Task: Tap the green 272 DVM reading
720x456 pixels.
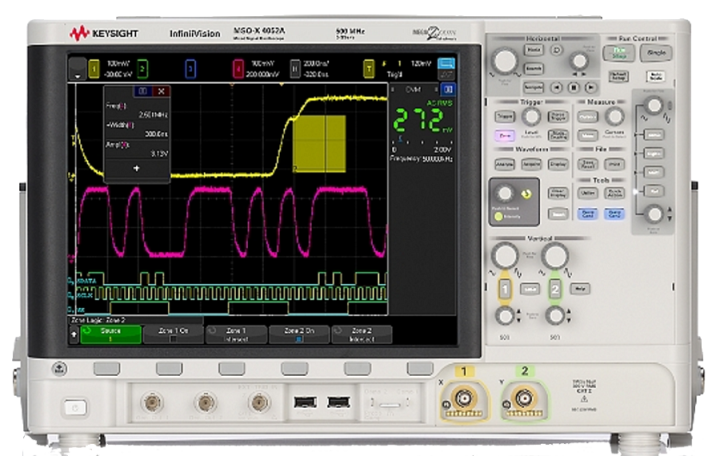Action: click(418, 120)
